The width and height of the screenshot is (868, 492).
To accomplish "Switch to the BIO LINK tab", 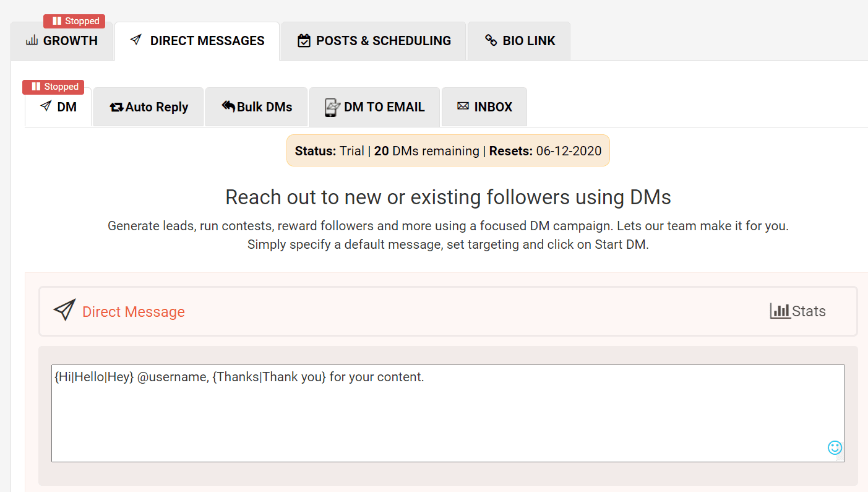I will [x=518, y=40].
